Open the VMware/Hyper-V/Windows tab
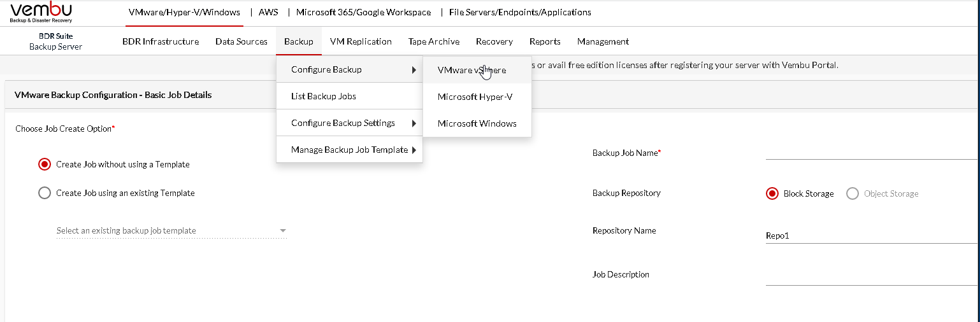This screenshot has width=980, height=322. (184, 12)
